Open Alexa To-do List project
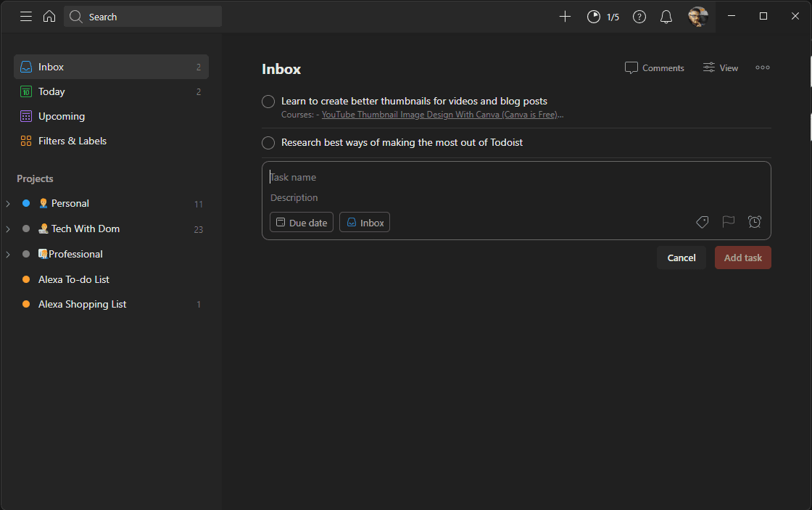Image resolution: width=812 pixels, height=510 pixels. (x=112, y=279)
